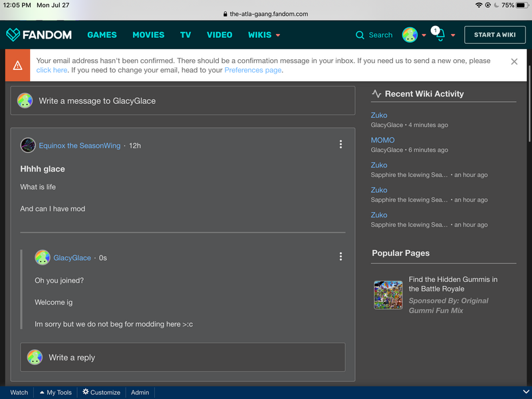Expand the WIKIS dropdown menu
Image resolution: width=532 pixels, height=399 pixels.
pyautogui.click(x=278, y=35)
